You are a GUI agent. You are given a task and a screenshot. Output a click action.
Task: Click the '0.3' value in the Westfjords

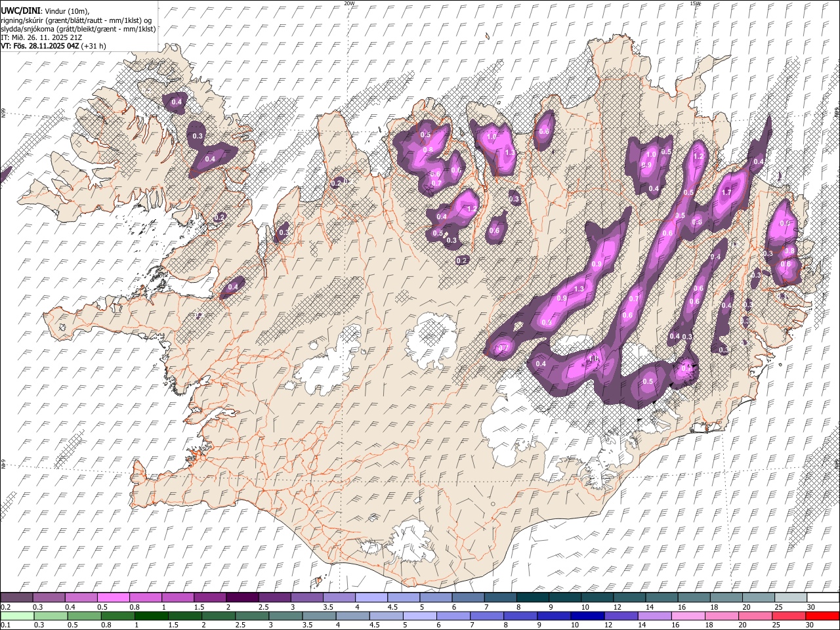198,136
